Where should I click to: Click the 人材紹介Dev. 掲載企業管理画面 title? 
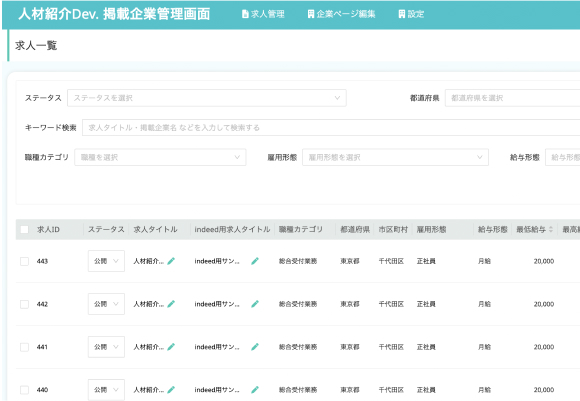tap(114, 14)
